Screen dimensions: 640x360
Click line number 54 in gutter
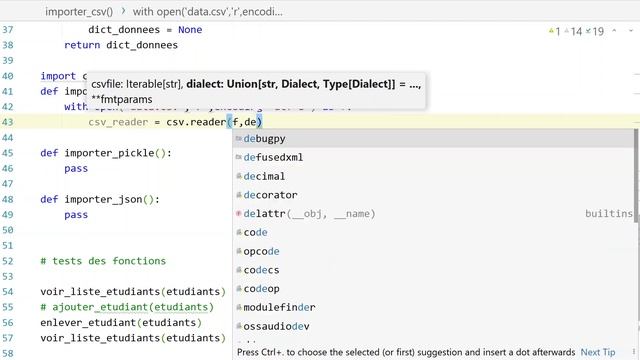click(8, 292)
